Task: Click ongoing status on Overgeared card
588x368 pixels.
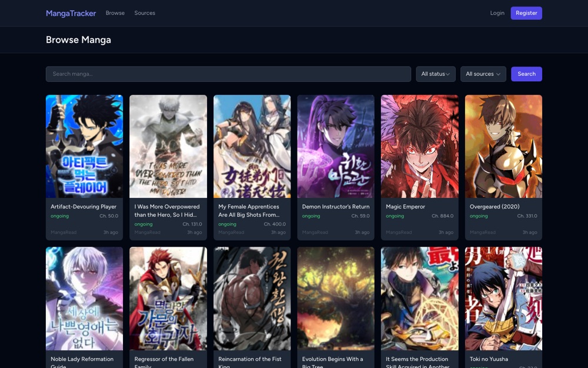Action: pyautogui.click(x=479, y=216)
